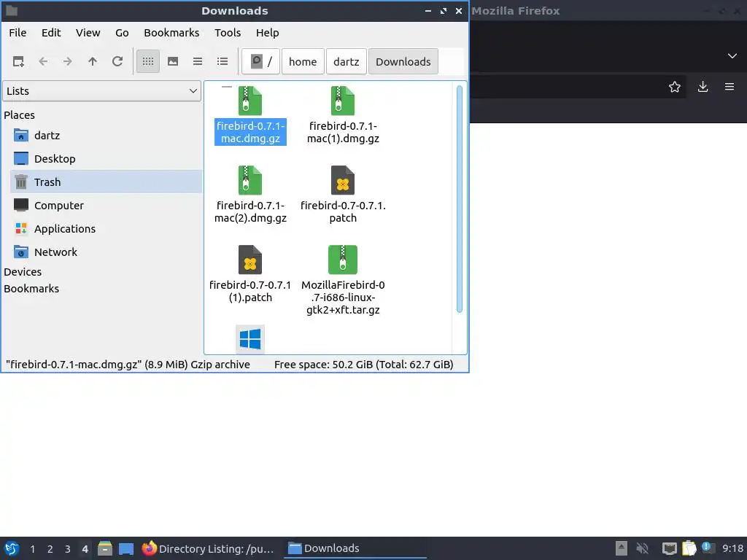The width and height of the screenshot is (747, 560).
Task: Open the Tools menu
Action: [x=228, y=33]
